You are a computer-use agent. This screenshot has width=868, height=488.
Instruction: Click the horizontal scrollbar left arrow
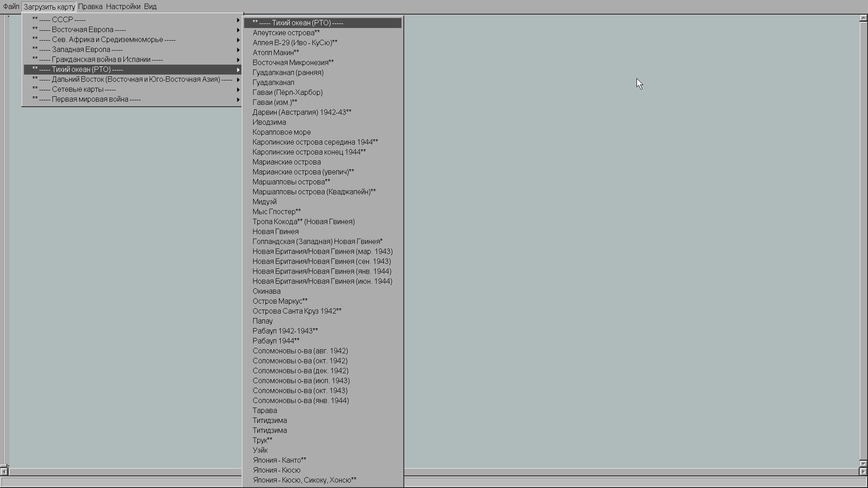pyautogui.click(x=4, y=472)
